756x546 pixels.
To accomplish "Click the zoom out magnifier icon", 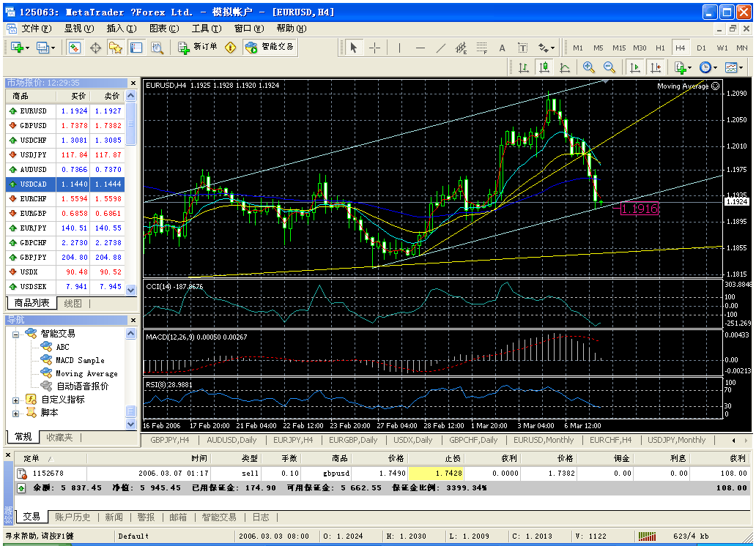I will click(609, 67).
